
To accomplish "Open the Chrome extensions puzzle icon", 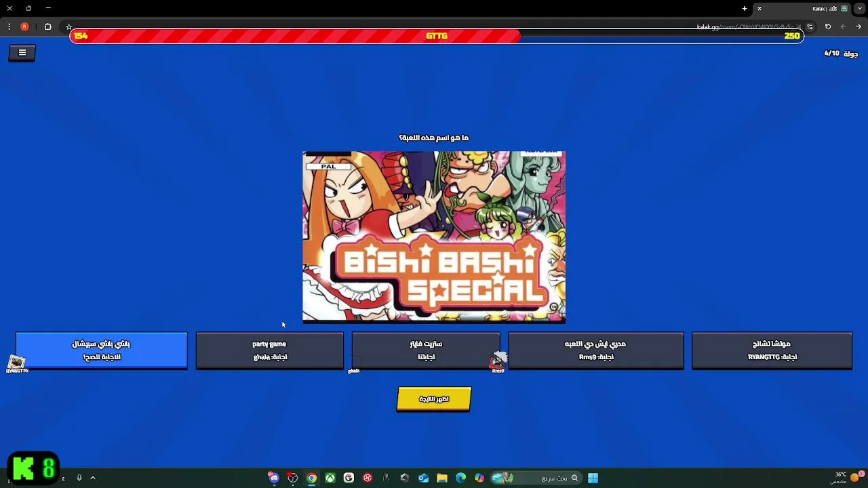I will coord(47,26).
